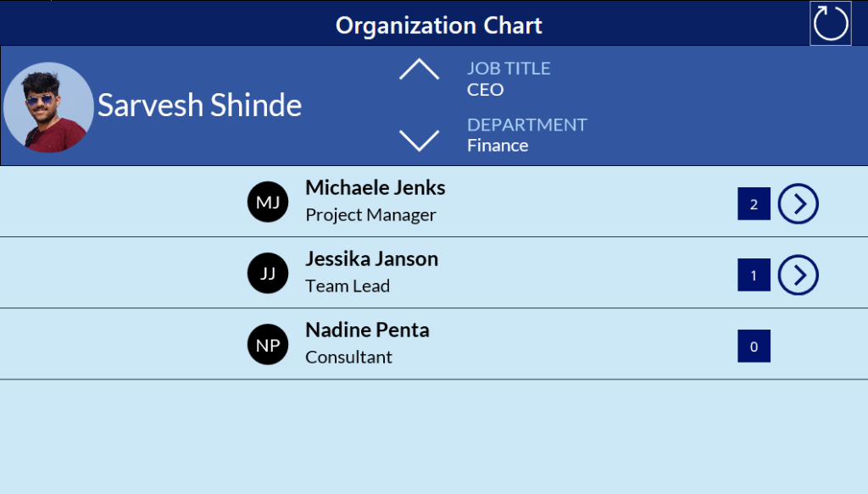Click the Finance department text

(x=497, y=145)
